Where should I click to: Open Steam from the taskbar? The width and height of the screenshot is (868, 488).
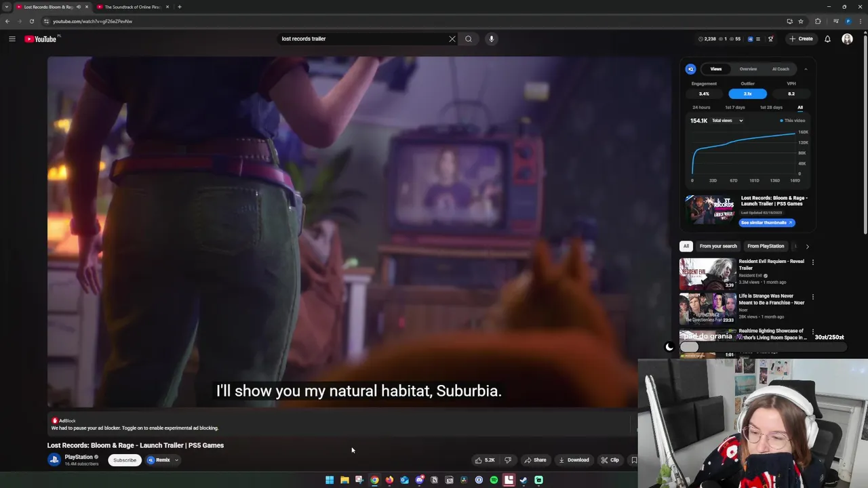coord(524,480)
